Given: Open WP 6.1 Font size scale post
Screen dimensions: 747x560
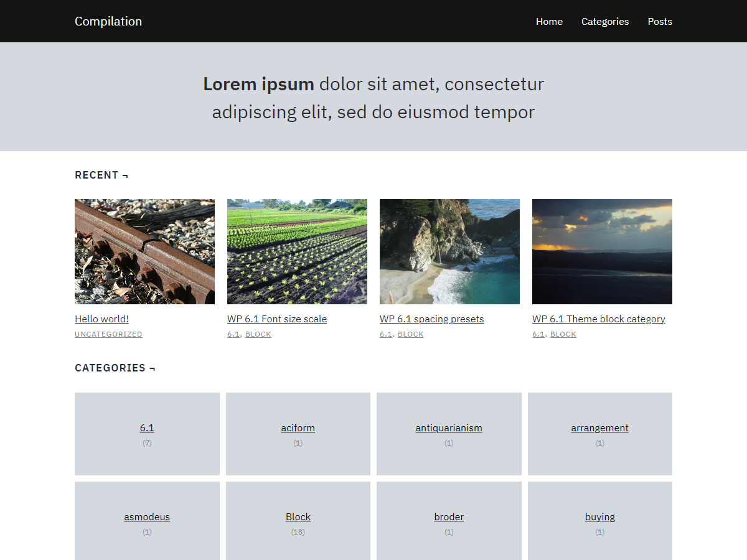Looking at the screenshot, I should [277, 319].
